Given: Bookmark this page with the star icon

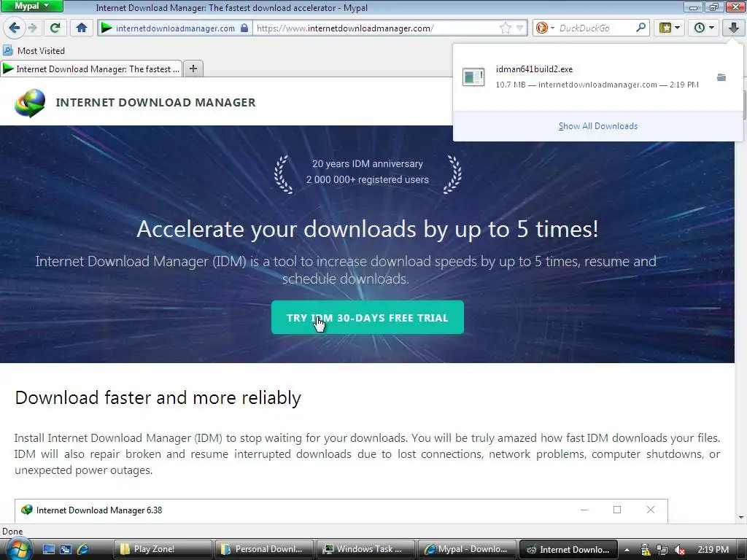Looking at the screenshot, I should point(506,28).
